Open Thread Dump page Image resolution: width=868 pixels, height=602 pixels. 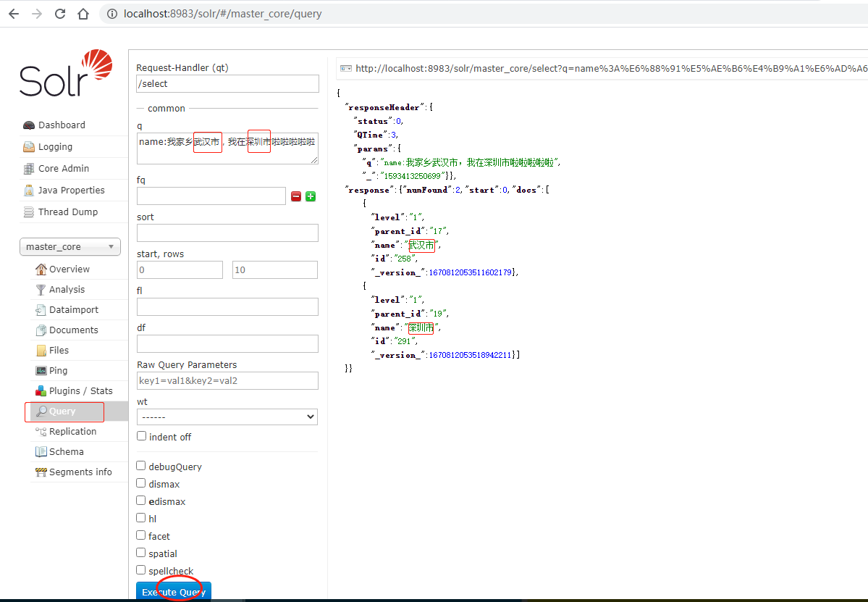tap(67, 212)
